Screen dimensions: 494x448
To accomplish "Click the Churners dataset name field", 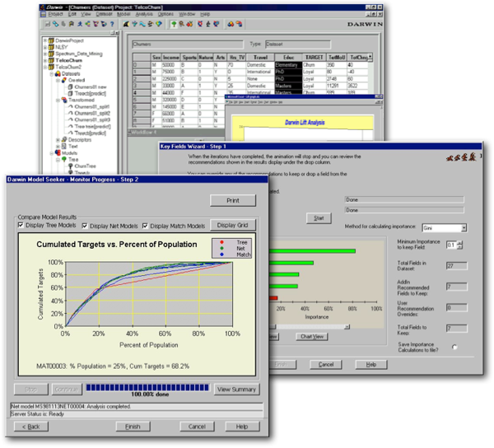I will point(188,44).
